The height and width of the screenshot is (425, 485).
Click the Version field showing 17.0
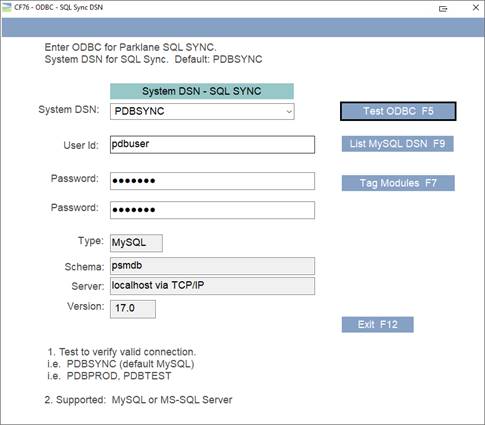(x=133, y=309)
